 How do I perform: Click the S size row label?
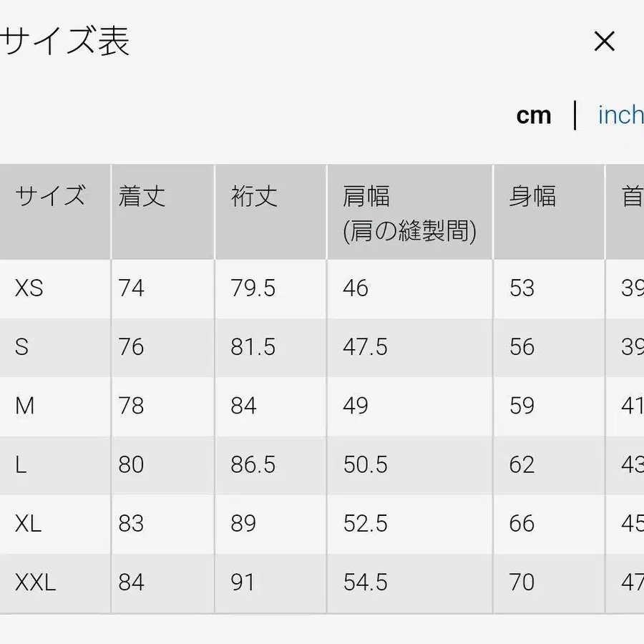(21, 347)
